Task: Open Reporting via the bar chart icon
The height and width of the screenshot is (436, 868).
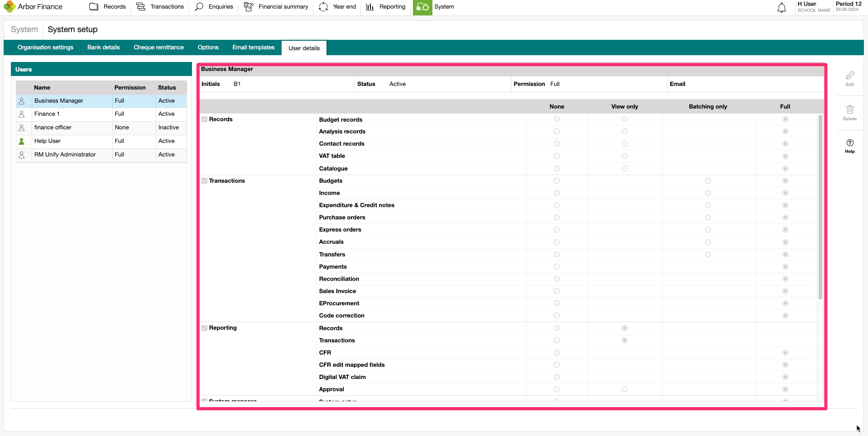Action: tap(370, 6)
